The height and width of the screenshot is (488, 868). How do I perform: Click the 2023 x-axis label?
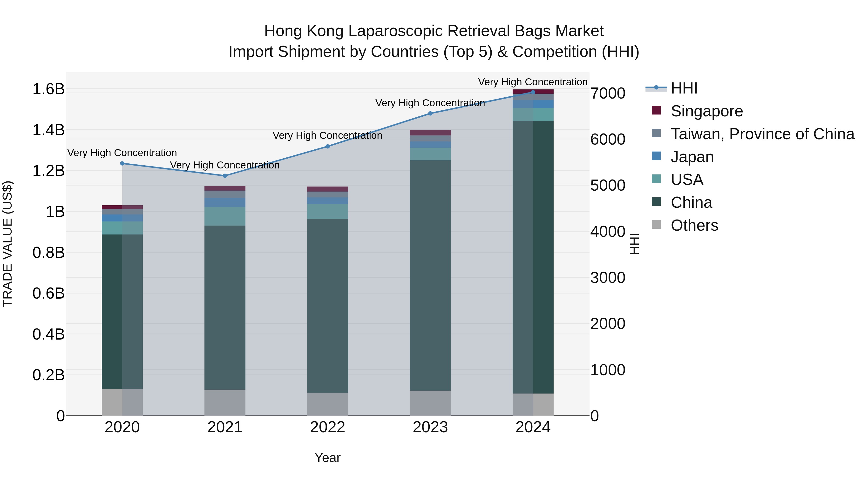coord(430,427)
